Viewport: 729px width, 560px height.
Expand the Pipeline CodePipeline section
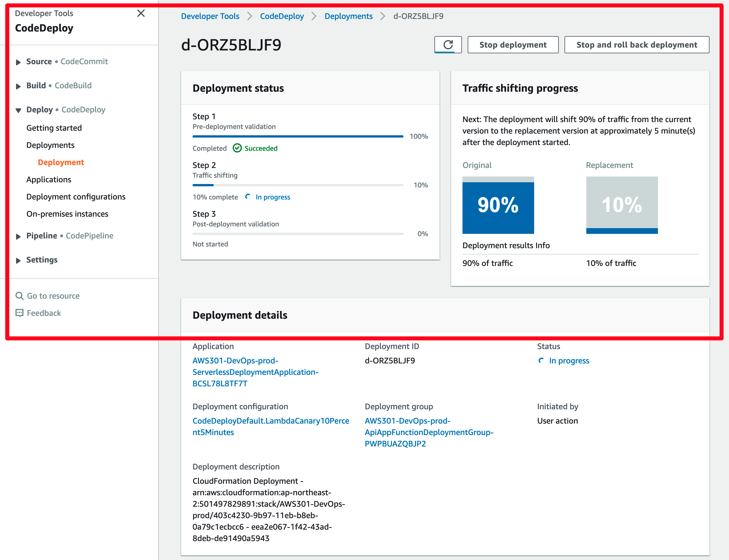pyautogui.click(x=18, y=236)
